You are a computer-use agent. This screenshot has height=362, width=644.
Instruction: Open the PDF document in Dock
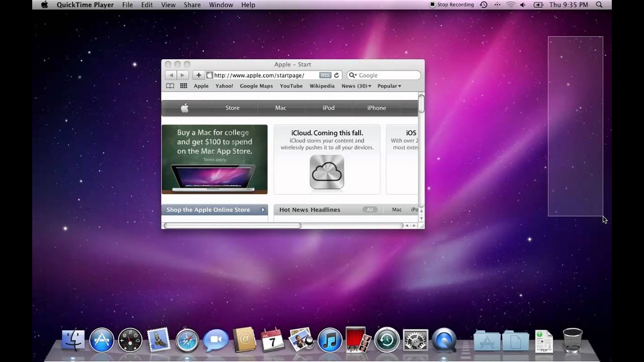point(544,341)
